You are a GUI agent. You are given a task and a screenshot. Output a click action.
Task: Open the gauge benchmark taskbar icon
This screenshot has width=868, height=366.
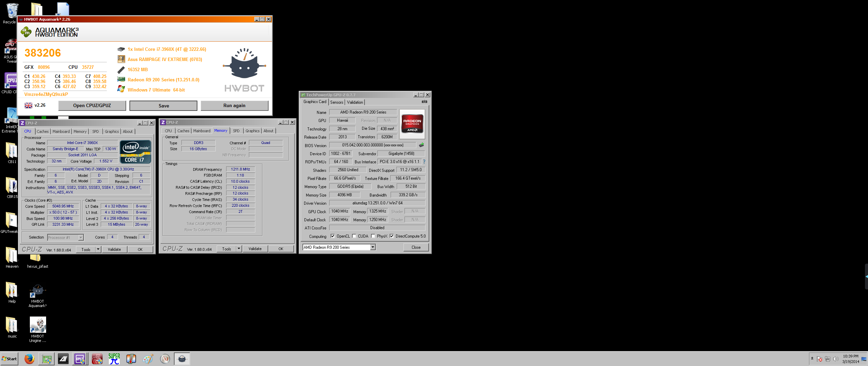tap(165, 359)
